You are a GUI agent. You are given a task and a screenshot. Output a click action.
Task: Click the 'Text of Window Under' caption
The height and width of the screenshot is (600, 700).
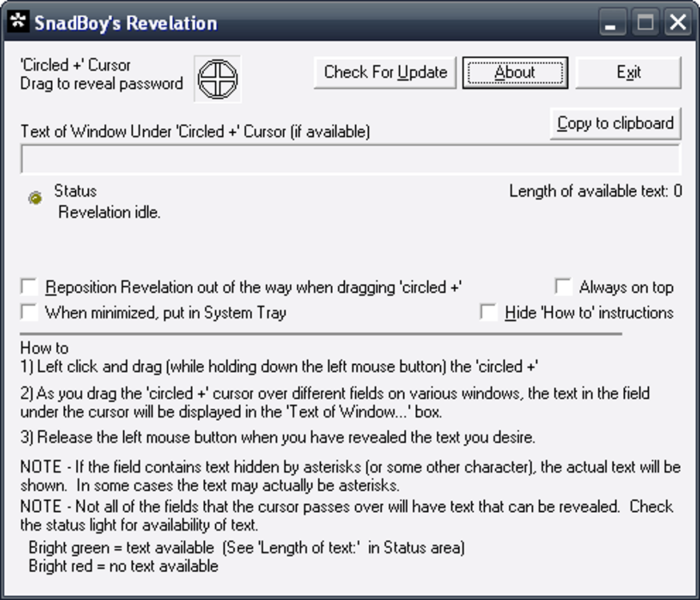(195, 132)
